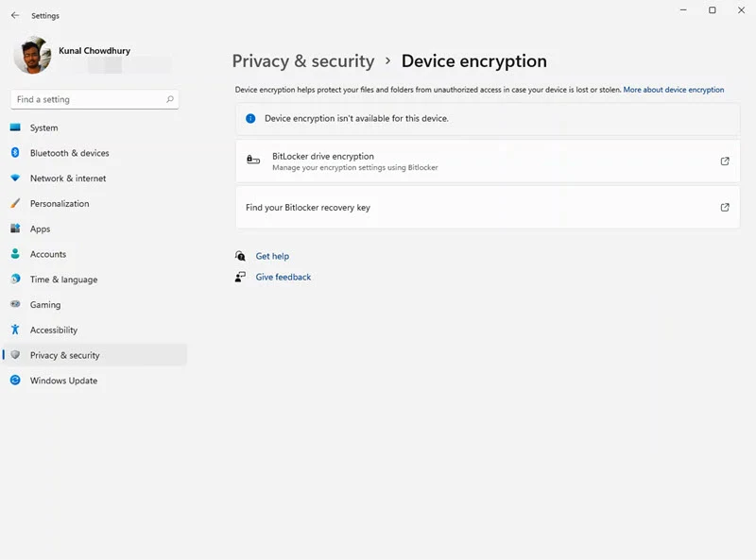Screen dimensions: 756x560
Task: Open Network & internet settings
Action: pos(68,178)
